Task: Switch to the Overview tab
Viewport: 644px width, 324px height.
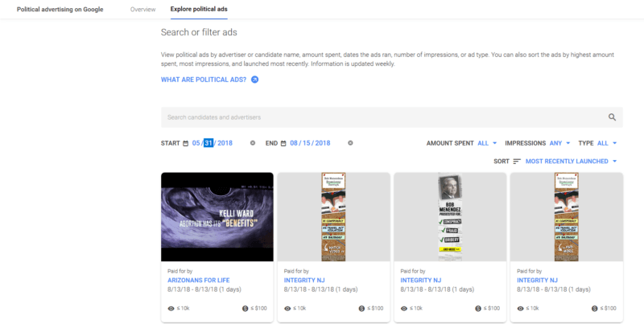Action: pyautogui.click(x=143, y=9)
